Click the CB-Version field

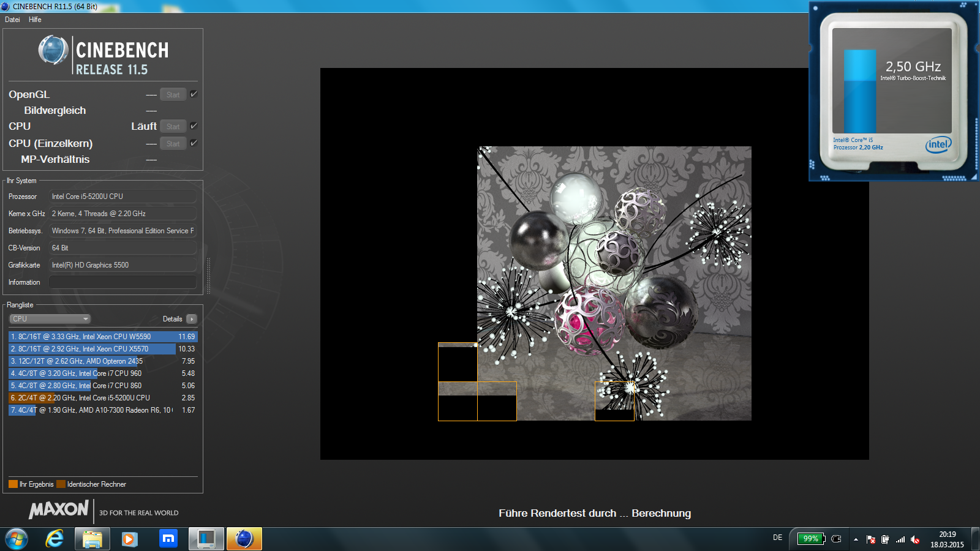click(123, 248)
